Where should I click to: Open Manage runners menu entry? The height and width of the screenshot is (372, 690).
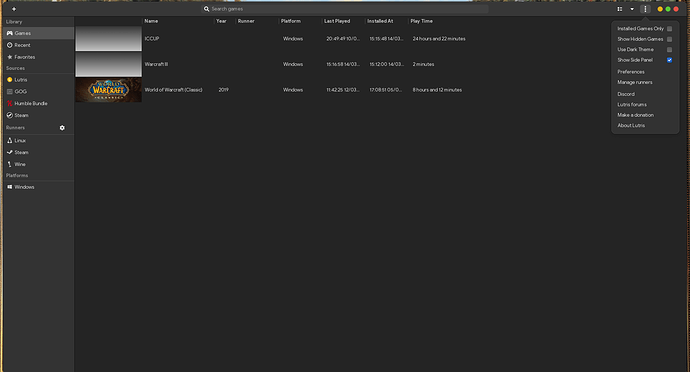[x=635, y=82]
